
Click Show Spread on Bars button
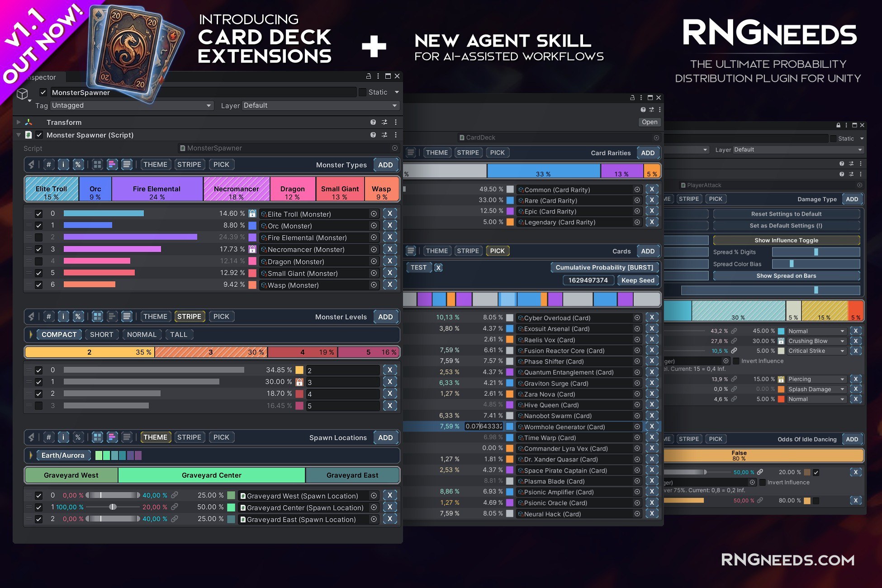[786, 275]
